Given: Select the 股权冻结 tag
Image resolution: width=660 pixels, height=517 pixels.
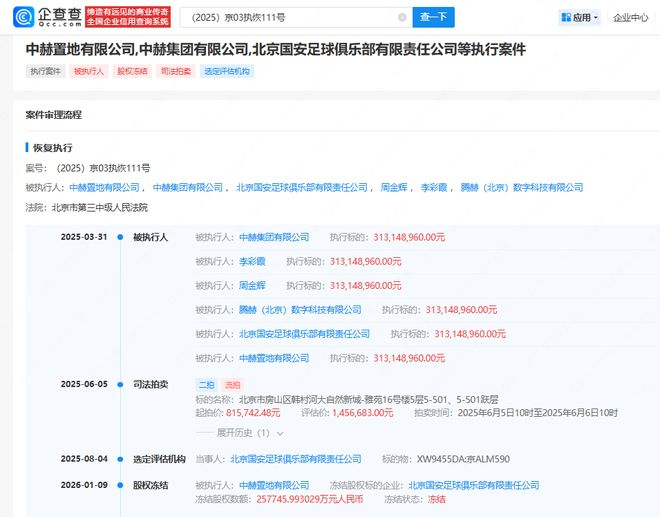Looking at the screenshot, I should (x=131, y=72).
